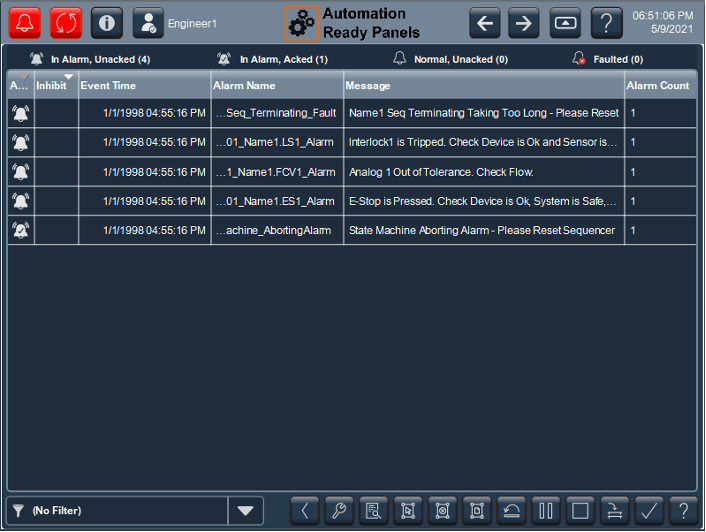The height and width of the screenshot is (532, 706).
Task: Sort by the Event Time column header
Action: (145, 85)
